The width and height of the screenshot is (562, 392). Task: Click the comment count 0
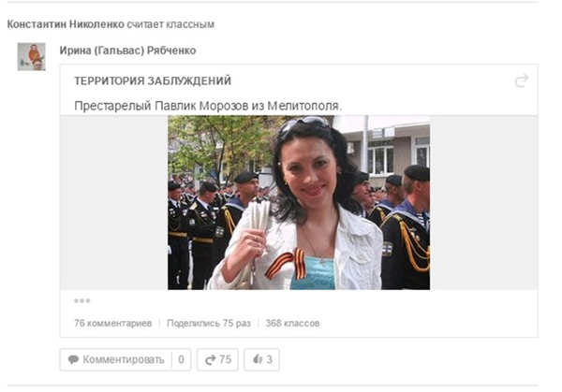(x=182, y=359)
